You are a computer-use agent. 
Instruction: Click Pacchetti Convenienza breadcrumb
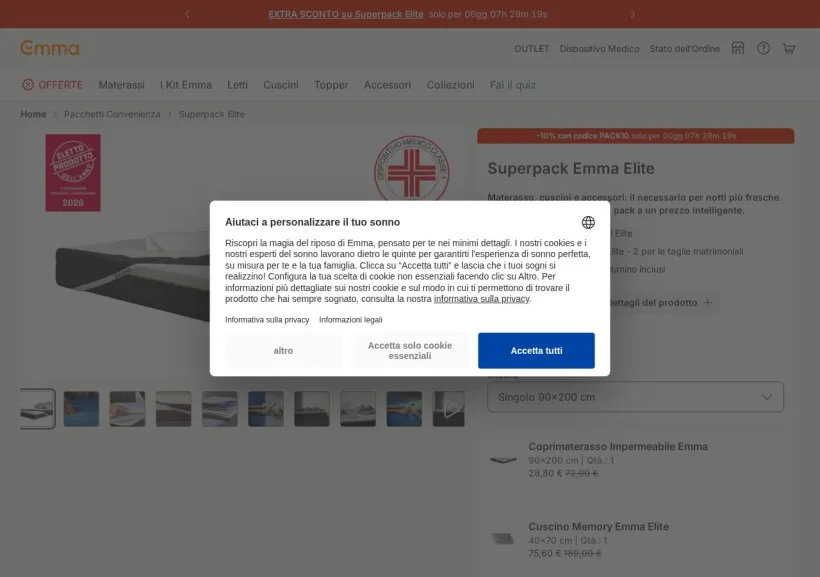coord(112,114)
